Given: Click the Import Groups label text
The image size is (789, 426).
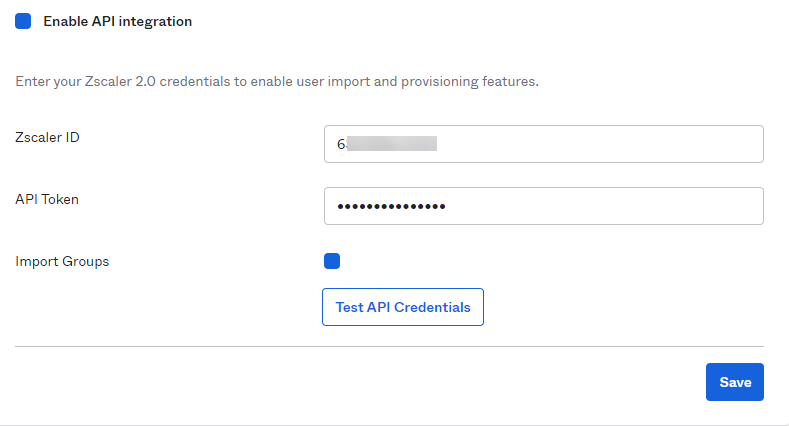Looking at the screenshot, I should tap(62, 262).
